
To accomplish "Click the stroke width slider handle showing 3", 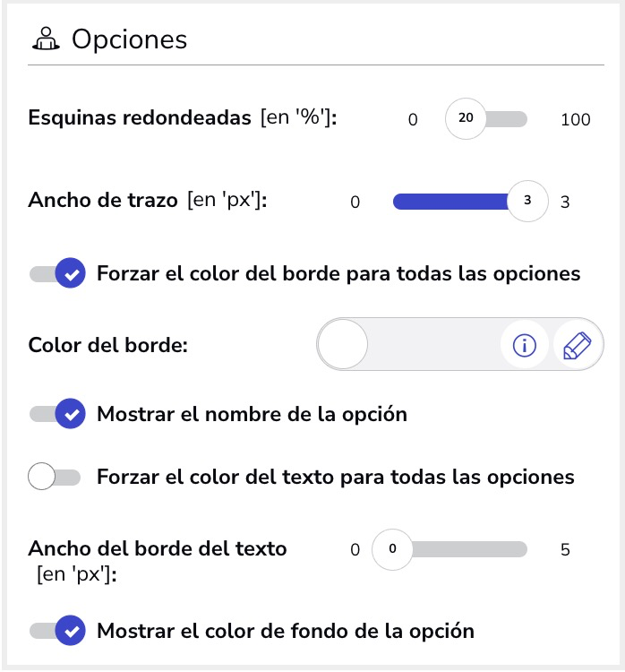I will pyautogui.click(x=527, y=202).
